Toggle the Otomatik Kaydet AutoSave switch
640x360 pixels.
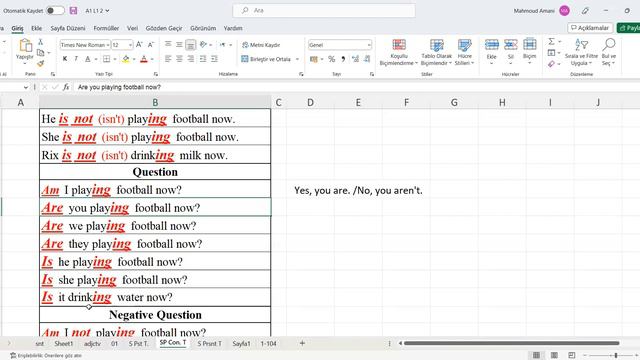tap(55, 11)
